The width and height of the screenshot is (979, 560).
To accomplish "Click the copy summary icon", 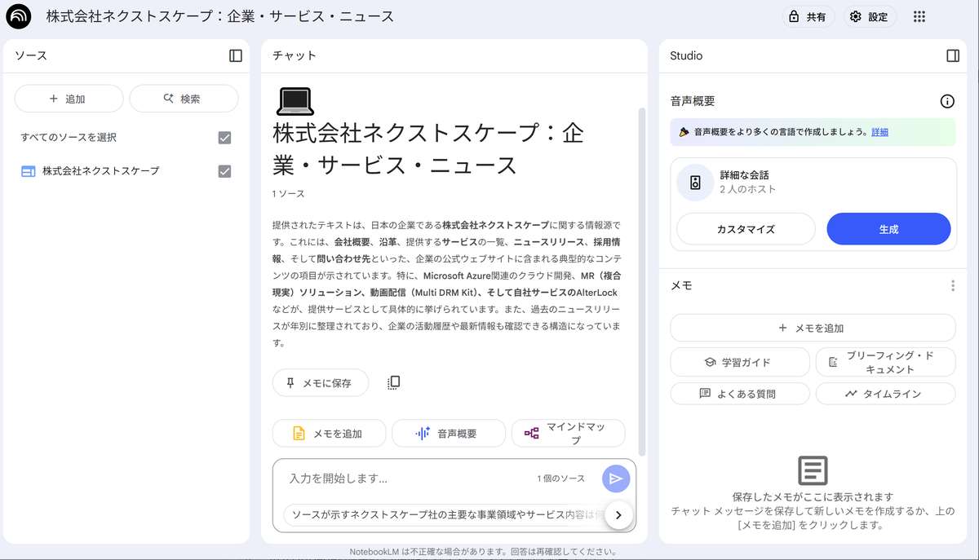I will (394, 382).
